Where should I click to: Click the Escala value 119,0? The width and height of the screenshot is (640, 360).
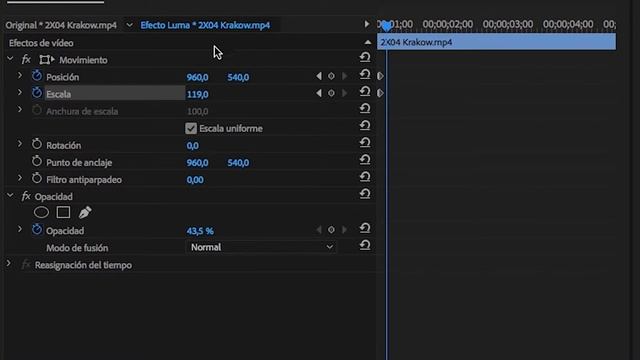pos(198,94)
